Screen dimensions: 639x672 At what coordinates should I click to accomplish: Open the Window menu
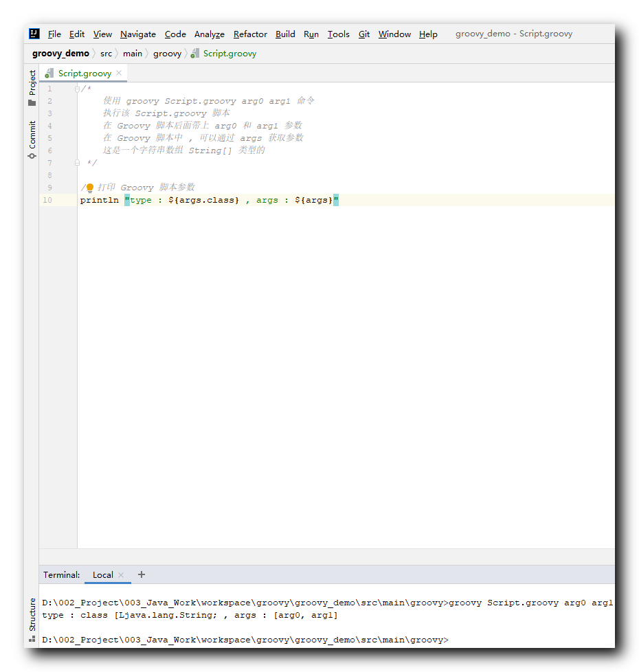coord(394,34)
